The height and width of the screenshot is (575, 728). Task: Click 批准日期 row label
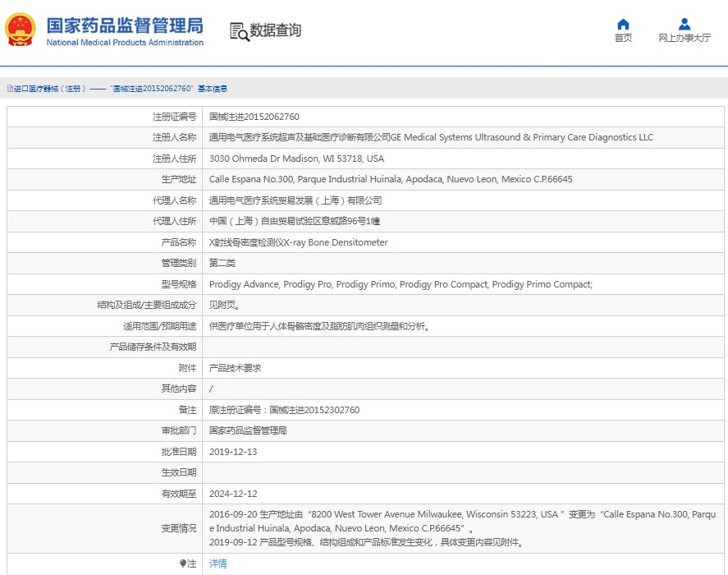coord(179,452)
